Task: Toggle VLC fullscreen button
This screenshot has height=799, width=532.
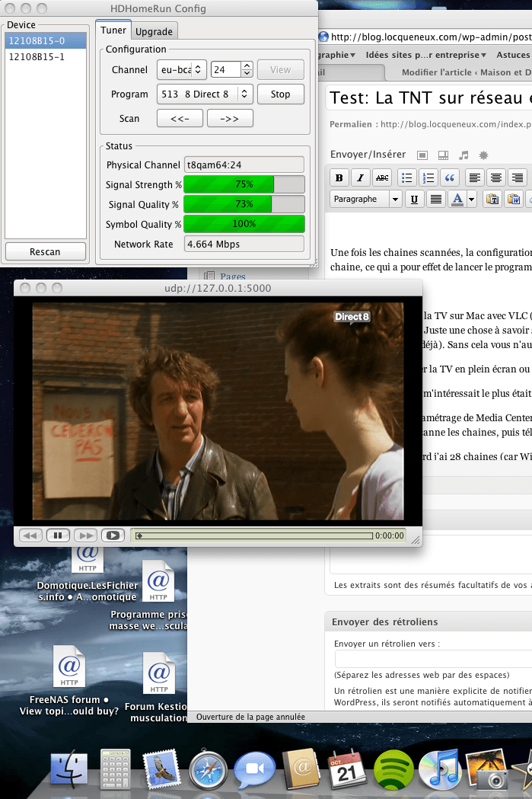Action: 113,535
